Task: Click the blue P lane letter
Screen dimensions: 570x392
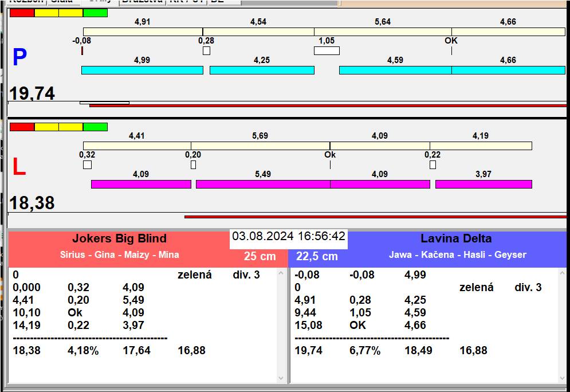Action: click(x=19, y=58)
